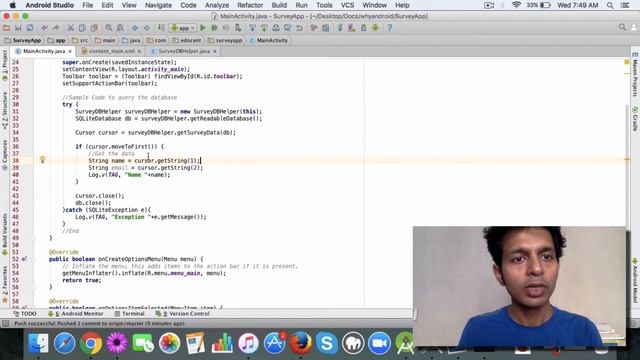Open Skype from the Dock
640x360 pixels.
pos(327,343)
